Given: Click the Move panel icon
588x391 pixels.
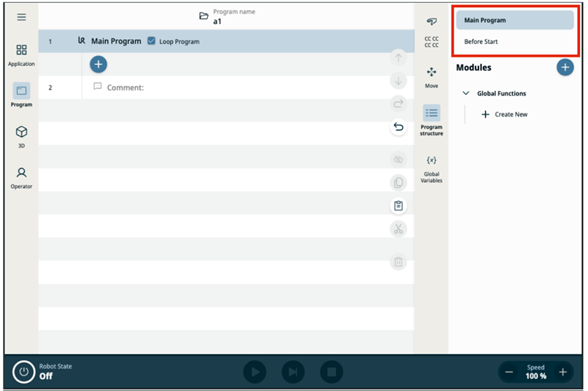Looking at the screenshot, I should pos(431,77).
